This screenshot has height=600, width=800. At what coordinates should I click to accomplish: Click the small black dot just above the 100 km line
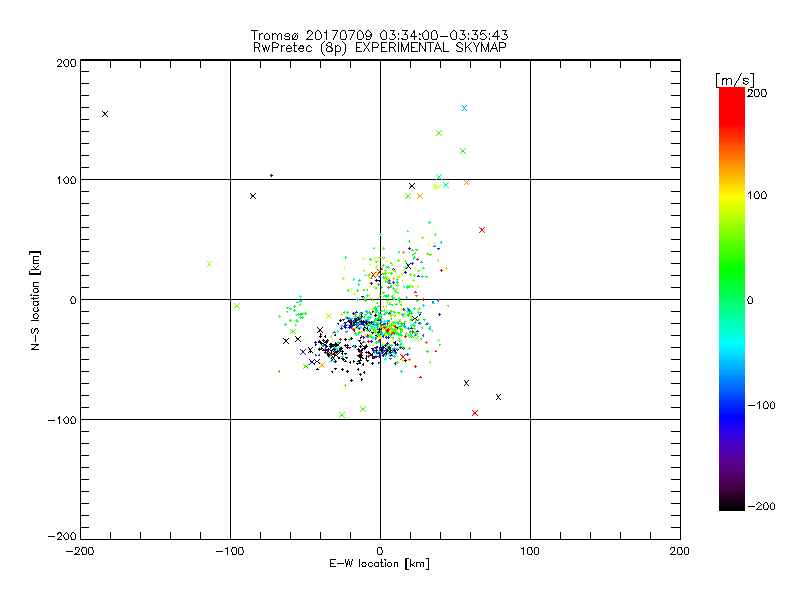click(271, 176)
